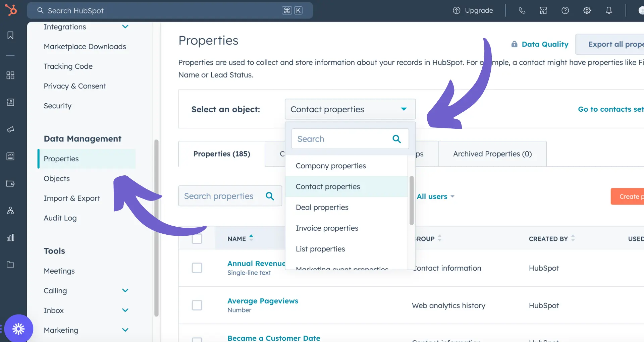The width and height of the screenshot is (644, 342).
Task: Switch to the Archived Properties (0) tab
Action: (x=492, y=154)
